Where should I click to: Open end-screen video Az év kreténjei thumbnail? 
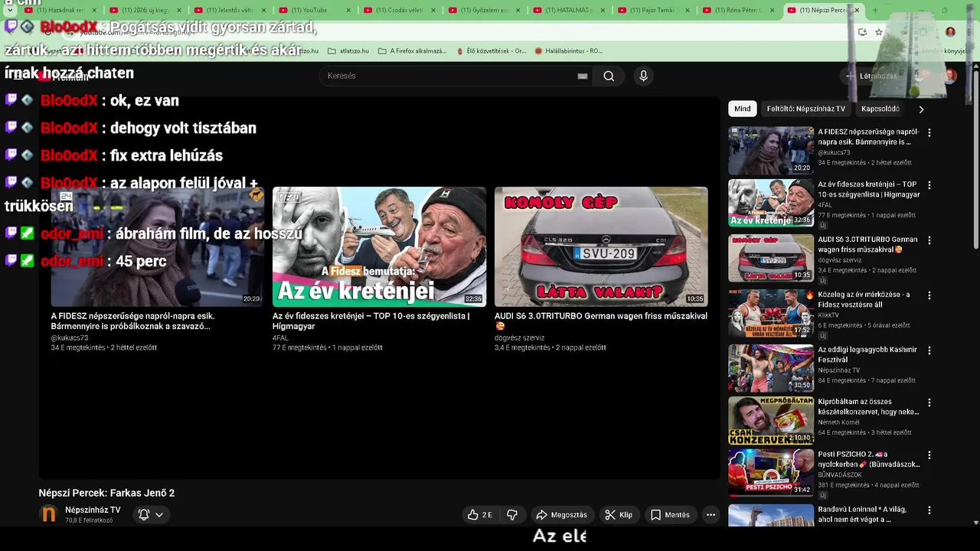pyautogui.click(x=379, y=246)
